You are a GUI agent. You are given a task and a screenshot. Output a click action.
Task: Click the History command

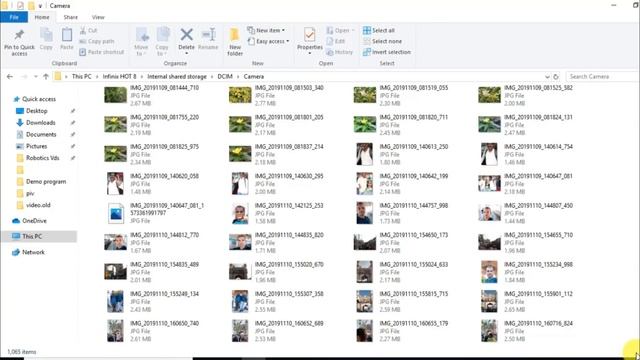tap(340, 52)
